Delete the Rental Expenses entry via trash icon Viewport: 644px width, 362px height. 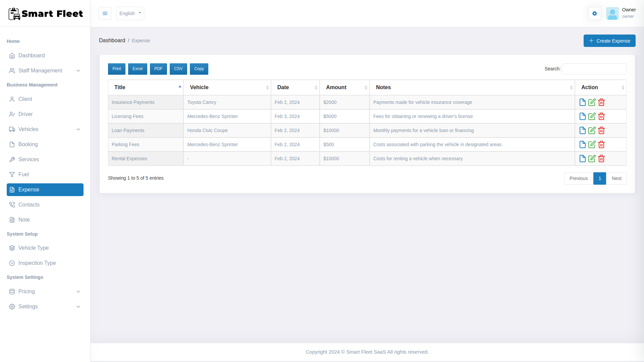pyautogui.click(x=601, y=159)
